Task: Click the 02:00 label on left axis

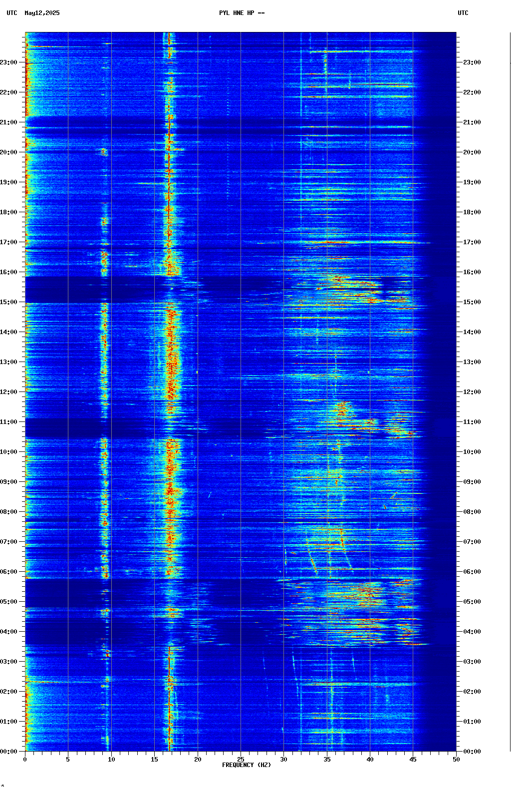Action: [x=8, y=692]
